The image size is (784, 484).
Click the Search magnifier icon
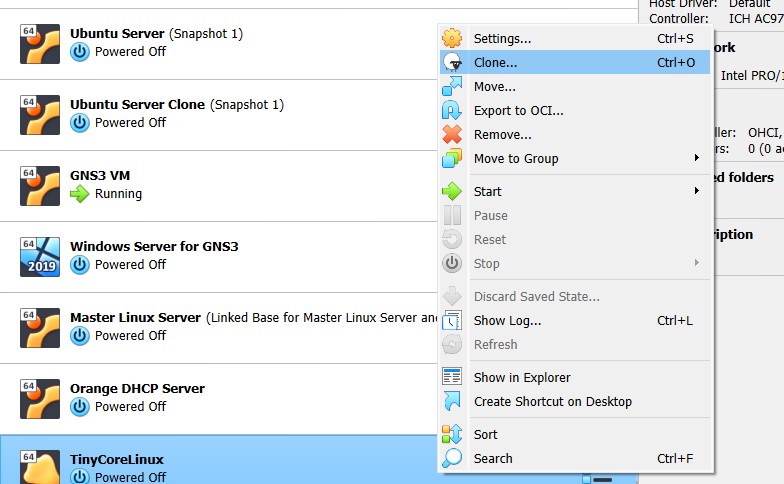pos(452,458)
